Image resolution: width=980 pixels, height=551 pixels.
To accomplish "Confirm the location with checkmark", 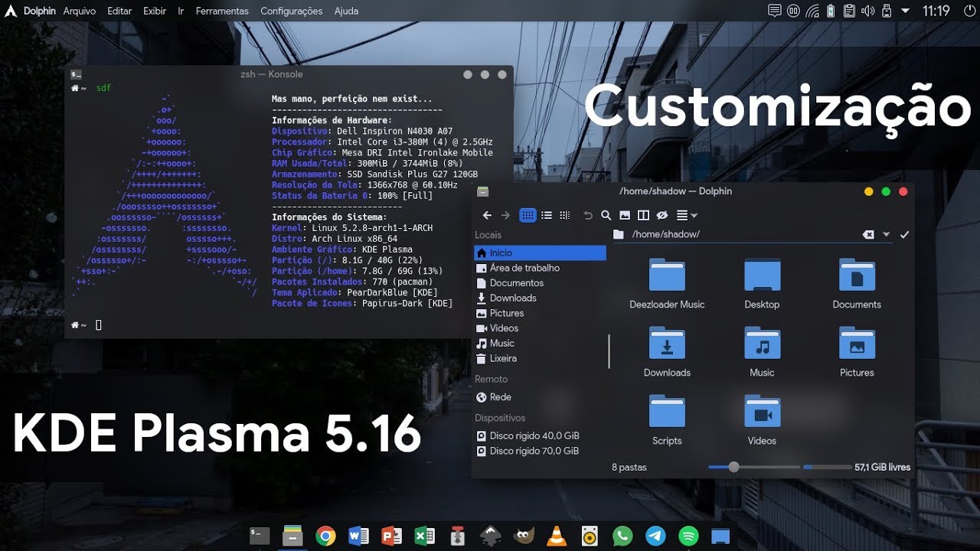I will (x=904, y=234).
